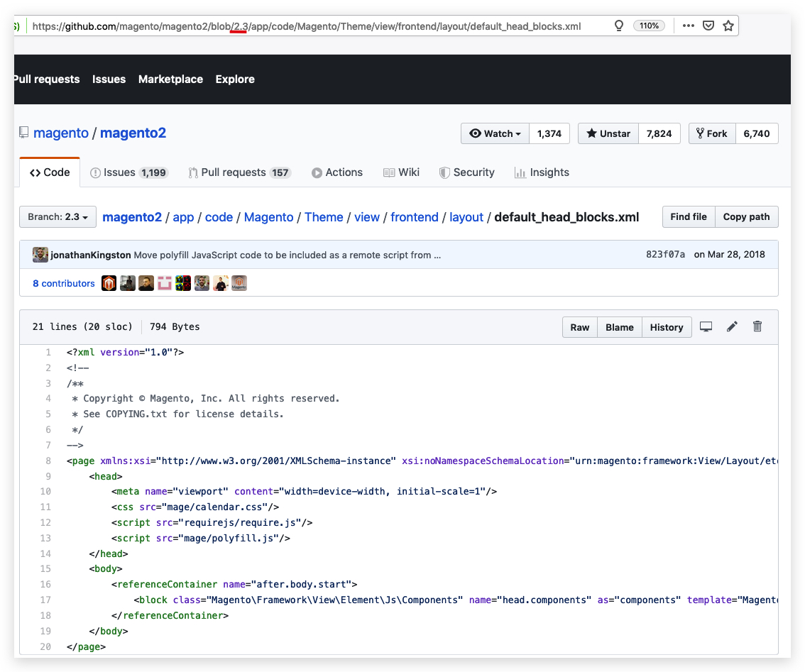Open file in GitHub Desktop icon
The width and height of the screenshot is (805, 672).
click(x=706, y=326)
